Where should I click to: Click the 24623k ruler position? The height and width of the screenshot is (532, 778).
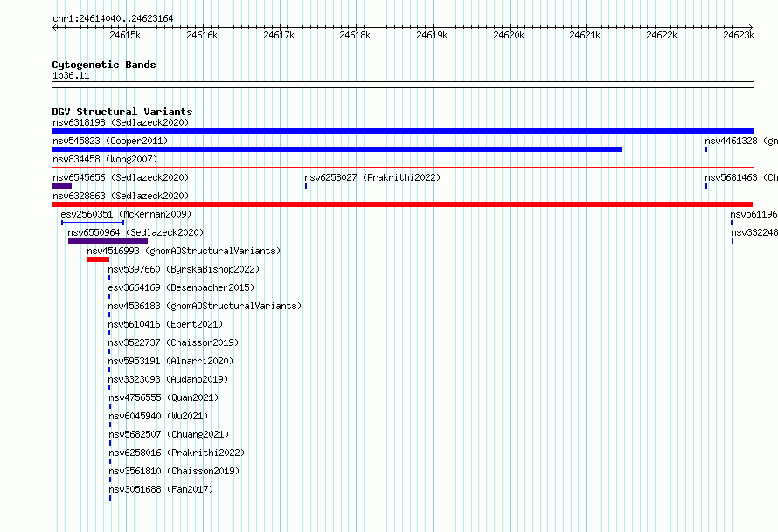(x=739, y=35)
